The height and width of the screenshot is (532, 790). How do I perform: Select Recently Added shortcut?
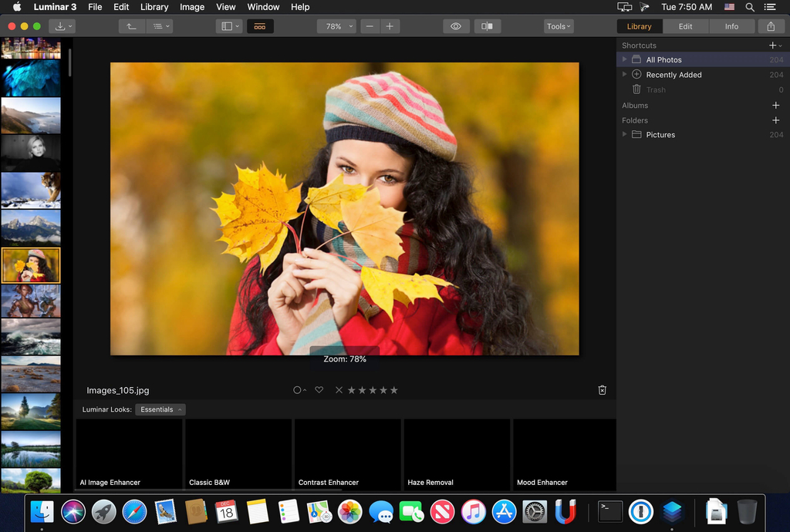point(674,75)
